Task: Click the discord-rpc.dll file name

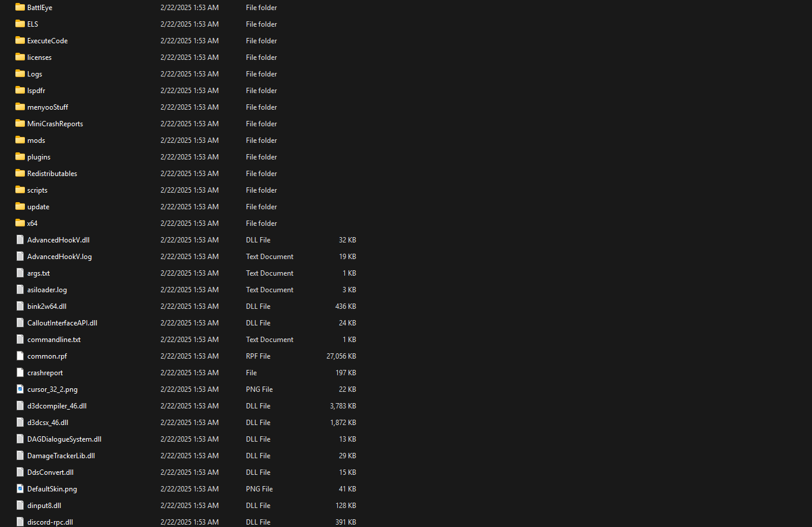Action: tap(50, 522)
